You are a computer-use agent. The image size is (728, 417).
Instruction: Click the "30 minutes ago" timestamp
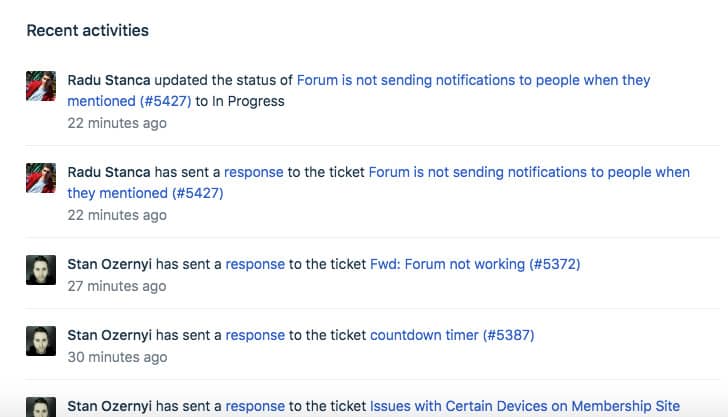click(x=117, y=357)
